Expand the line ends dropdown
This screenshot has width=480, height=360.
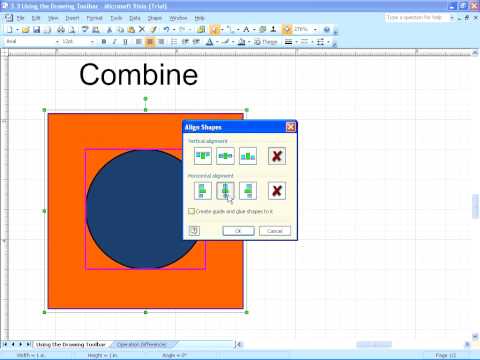click(329, 42)
